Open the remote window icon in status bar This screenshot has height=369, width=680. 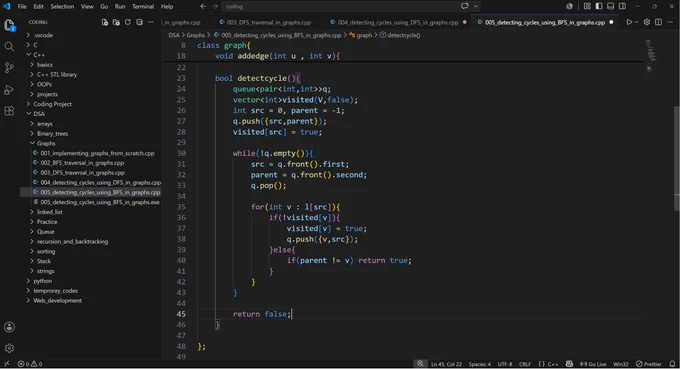(x=7, y=364)
